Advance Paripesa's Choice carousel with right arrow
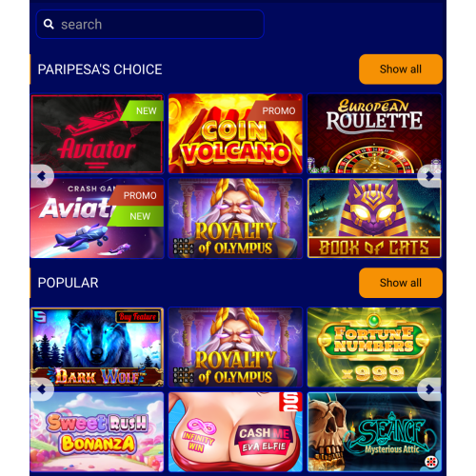 click(429, 176)
